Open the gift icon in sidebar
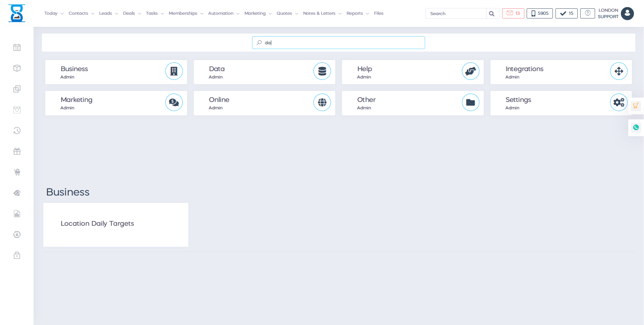This screenshot has height=325, width=644. click(x=17, y=152)
